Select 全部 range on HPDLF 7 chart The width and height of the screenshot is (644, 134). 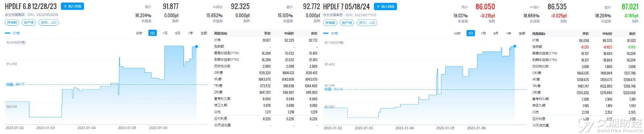tap(522, 33)
